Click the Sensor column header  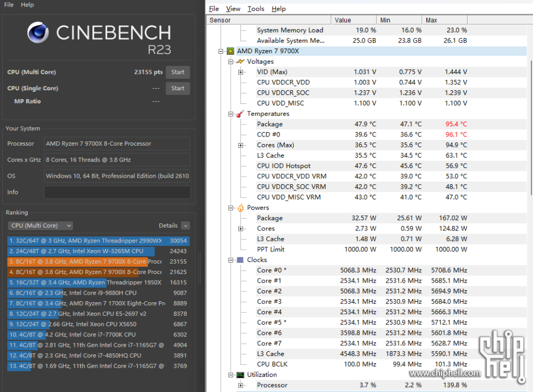coord(269,20)
